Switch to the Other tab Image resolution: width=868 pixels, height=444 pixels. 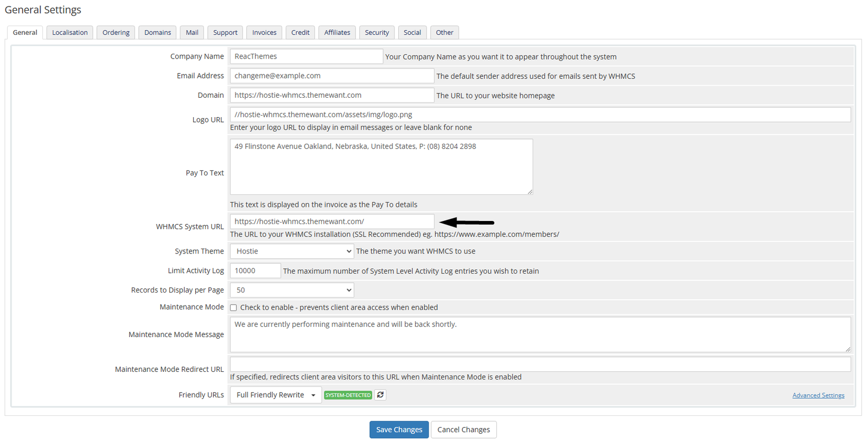(x=444, y=33)
